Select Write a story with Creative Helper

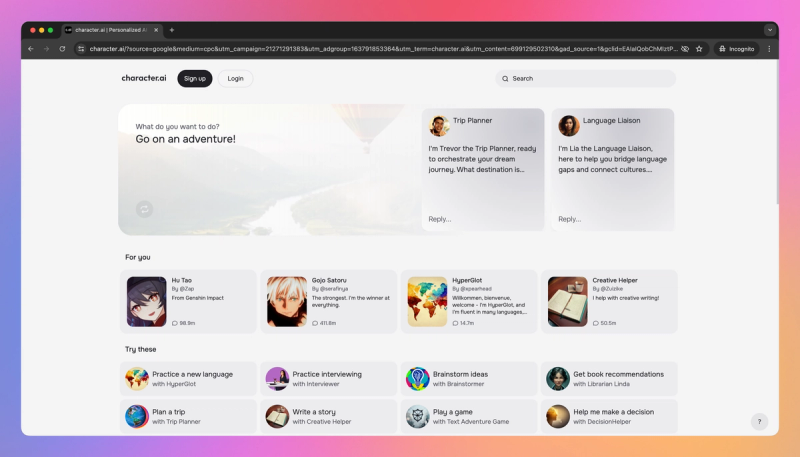point(329,416)
